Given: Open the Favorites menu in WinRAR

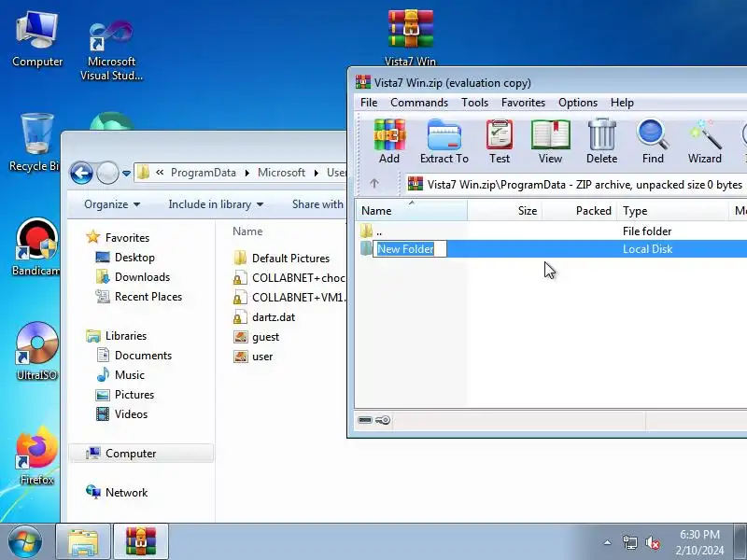Looking at the screenshot, I should (x=523, y=103).
